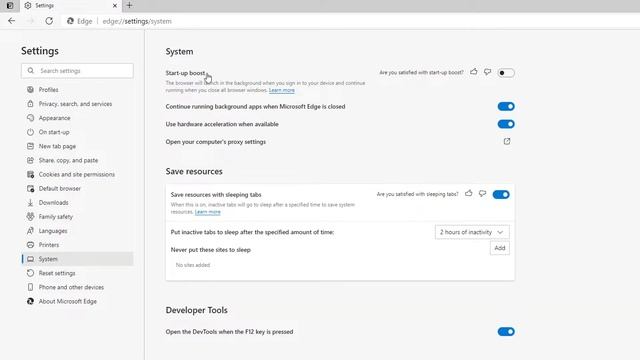Toggle hardware acceleration when available
The width and height of the screenshot is (640, 360).
(506, 124)
